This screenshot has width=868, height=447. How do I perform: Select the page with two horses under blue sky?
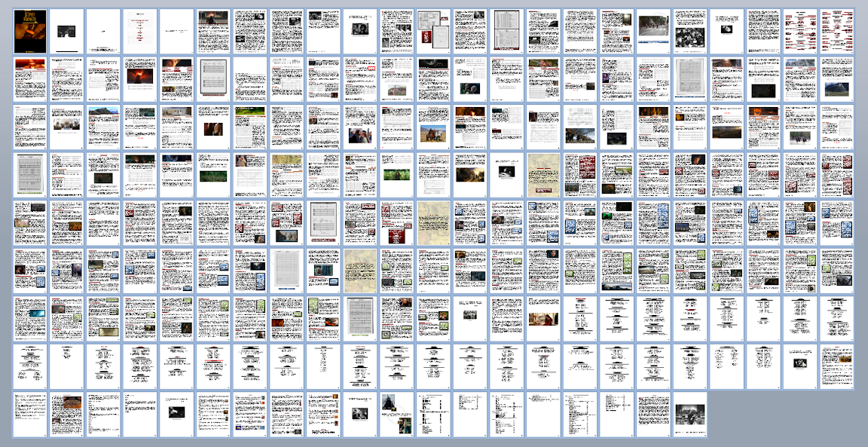pos(433,127)
